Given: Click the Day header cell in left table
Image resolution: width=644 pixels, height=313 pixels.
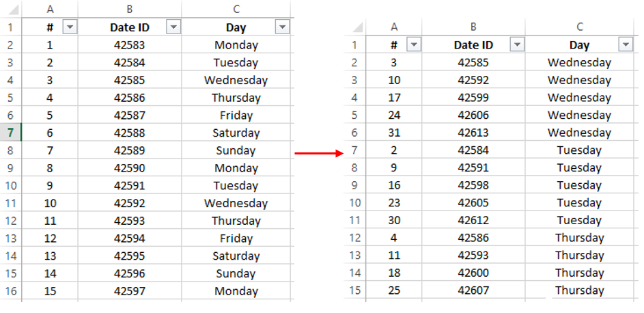Looking at the screenshot, I should [x=236, y=27].
